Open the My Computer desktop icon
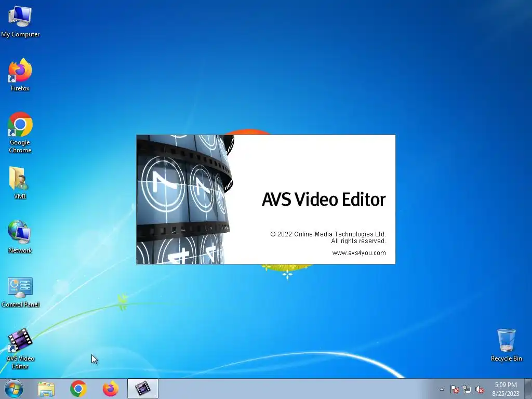 (x=20, y=21)
